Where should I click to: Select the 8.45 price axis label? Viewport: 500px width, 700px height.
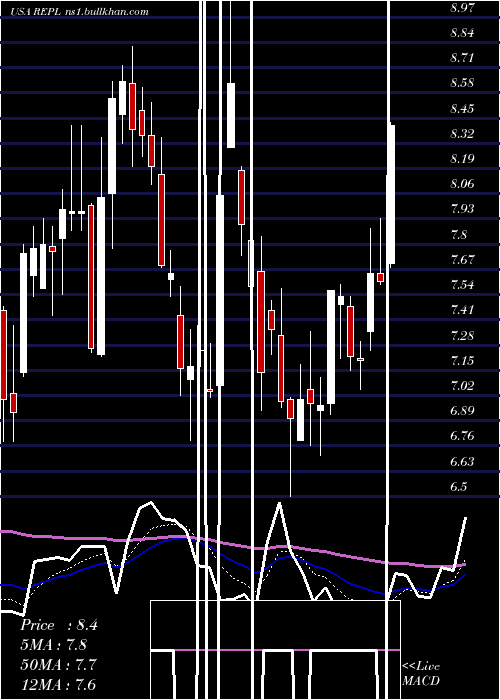click(x=462, y=109)
